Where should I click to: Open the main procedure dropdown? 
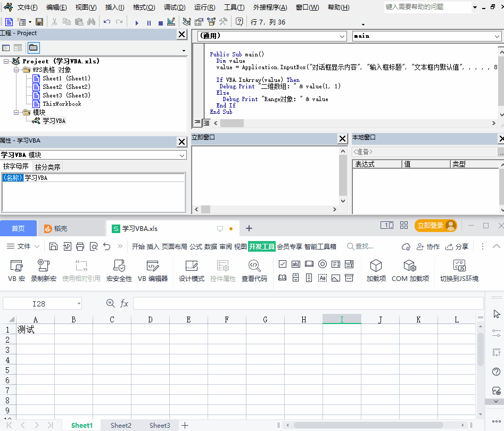coord(497,36)
